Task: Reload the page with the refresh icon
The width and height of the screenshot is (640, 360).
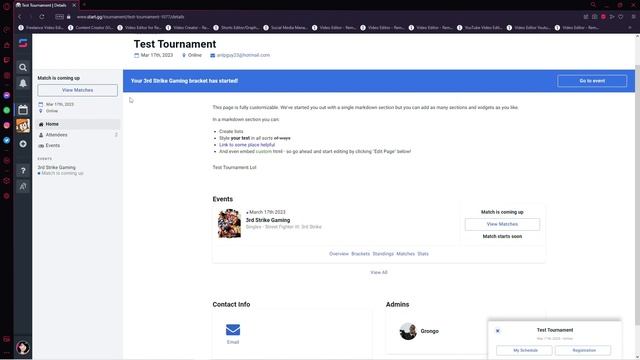Action: point(42,17)
